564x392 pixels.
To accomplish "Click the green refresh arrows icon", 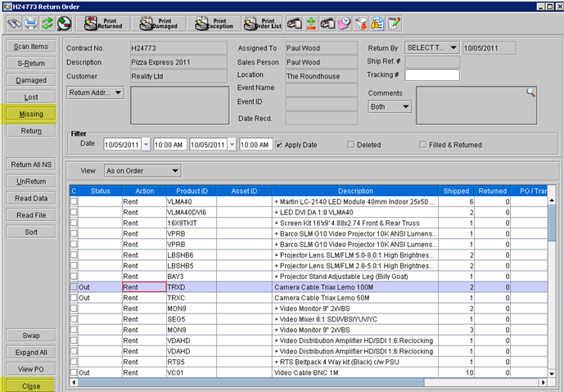I will [47, 24].
